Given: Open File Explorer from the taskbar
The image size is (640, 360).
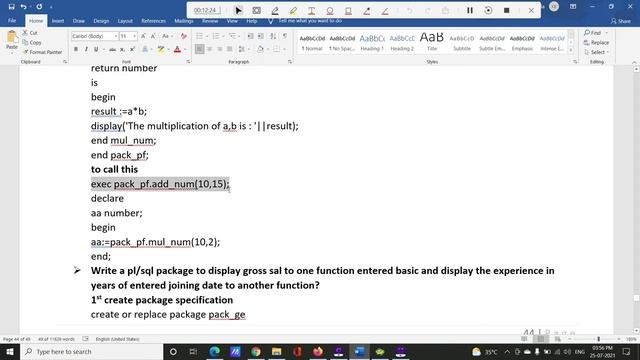Looking at the screenshot, I should pyautogui.click(x=276, y=351).
